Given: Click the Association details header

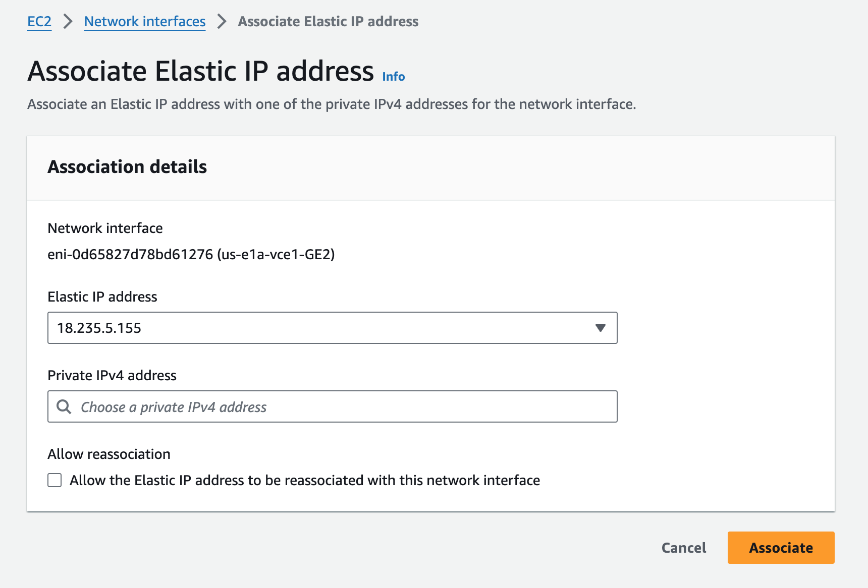Looking at the screenshot, I should click(x=127, y=167).
